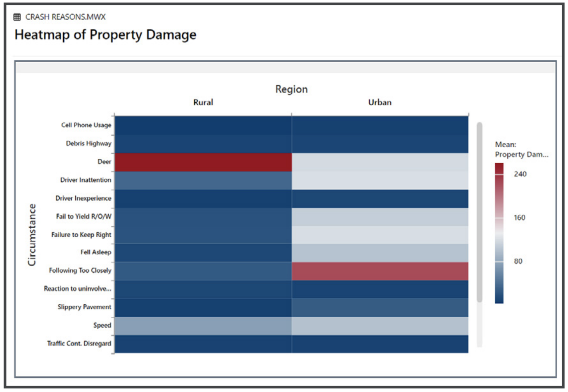Select the Slippery Pavement Urban cell
Viewport: 568px width, 392px height.
[380, 307]
